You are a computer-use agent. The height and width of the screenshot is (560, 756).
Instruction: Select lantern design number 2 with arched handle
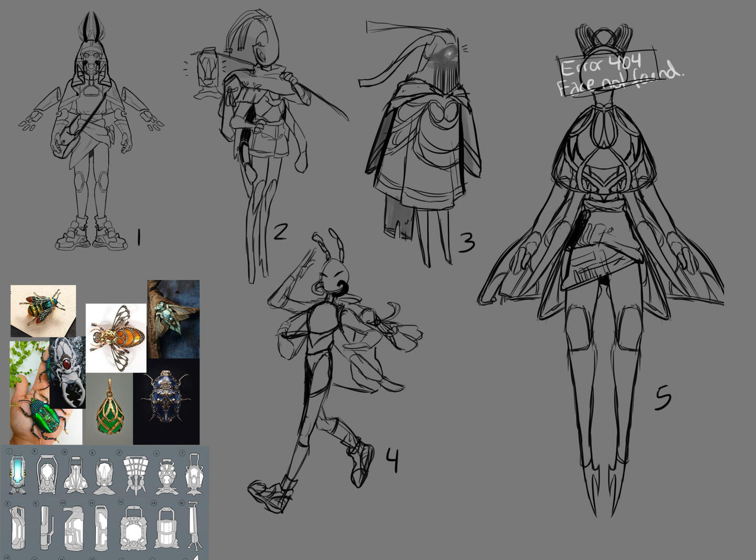point(46,475)
